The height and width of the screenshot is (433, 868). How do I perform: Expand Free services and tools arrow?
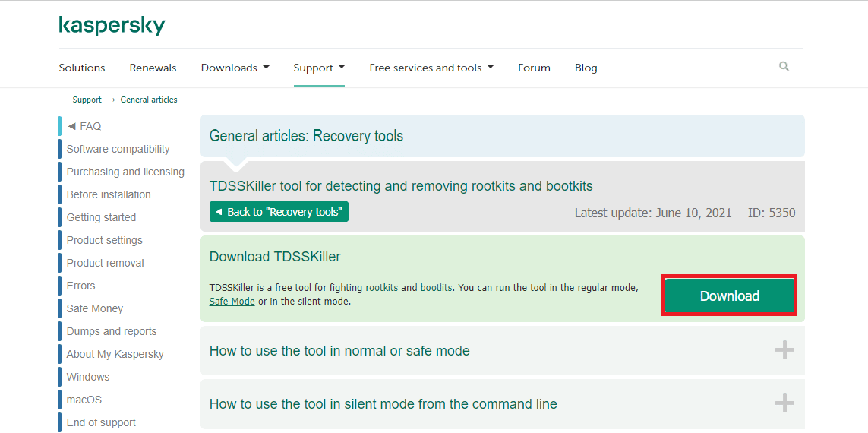pyautogui.click(x=490, y=68)
